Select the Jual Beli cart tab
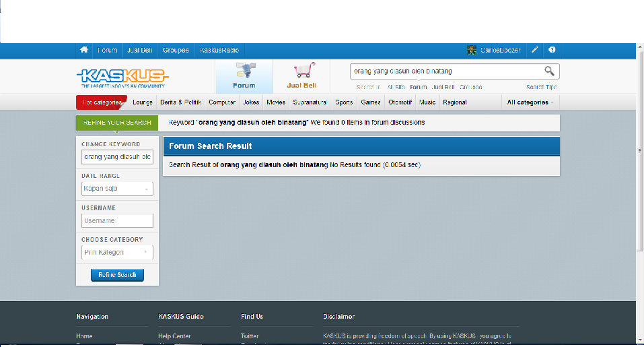Screen dimensions: 644x347 pyautogui.click(x=301, y=76)
